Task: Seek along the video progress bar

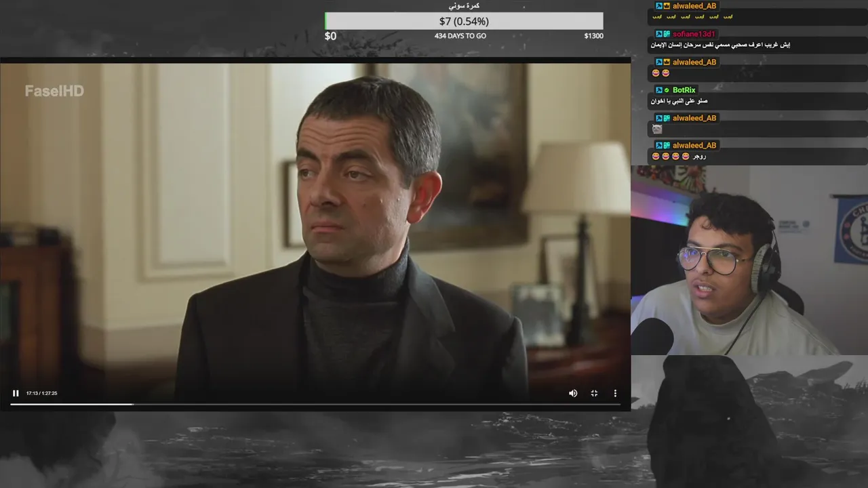Action: point(315,405)
